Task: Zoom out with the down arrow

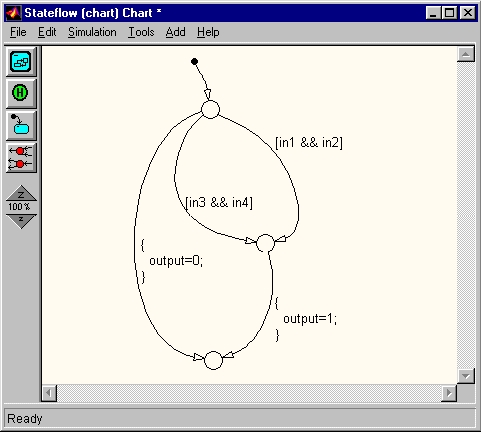Action: click(x=21, y=221)
